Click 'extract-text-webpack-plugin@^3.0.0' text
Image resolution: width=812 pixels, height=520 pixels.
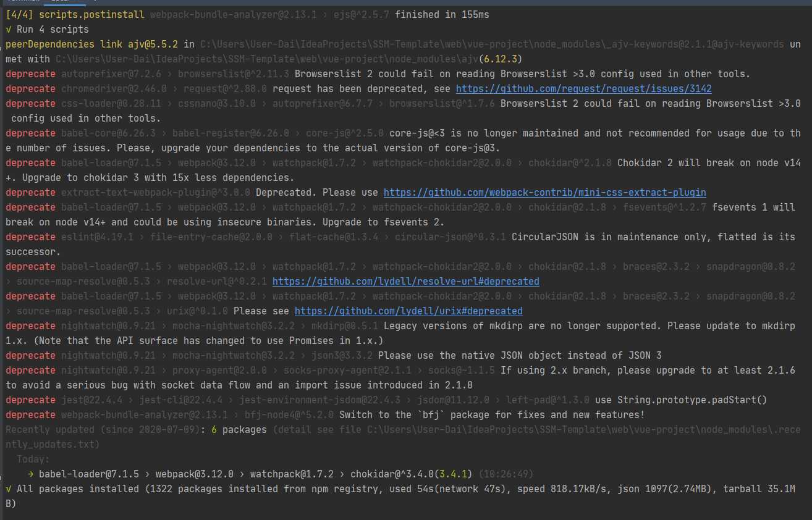click(x=156, y=193)
